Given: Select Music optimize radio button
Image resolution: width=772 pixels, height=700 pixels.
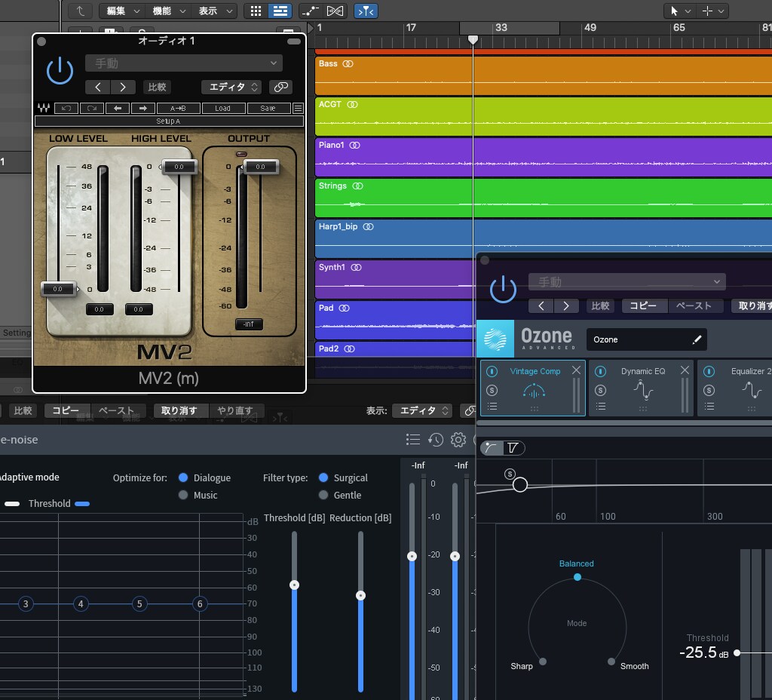Looking at the screenshot, I should pyautogui.click(x=183, y=495).
